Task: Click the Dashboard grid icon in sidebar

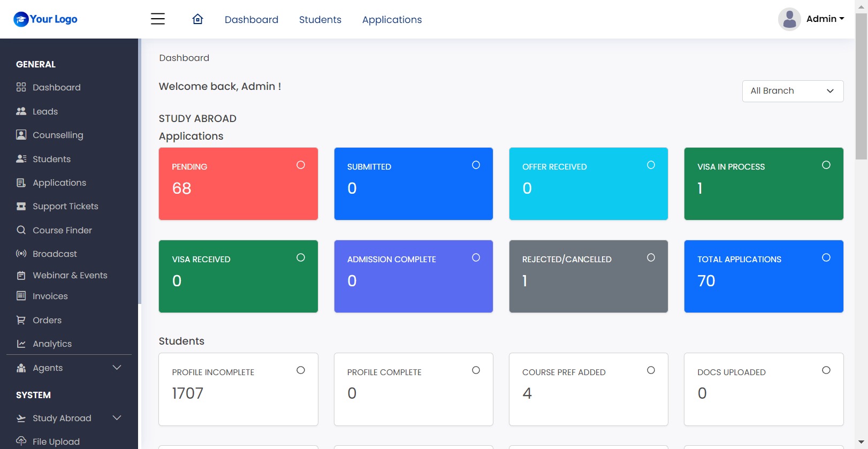Action: tap(21, 87)
